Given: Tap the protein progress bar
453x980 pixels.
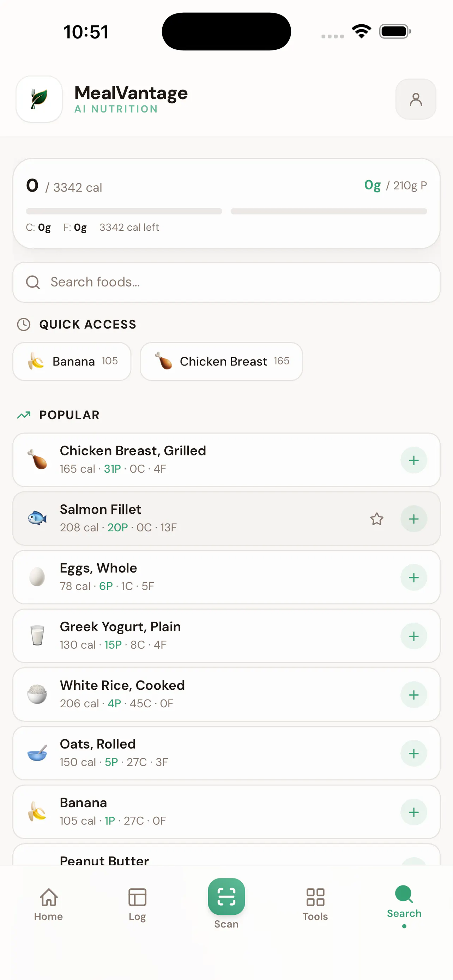Looking at the screenshot, I should coord(328,211).
